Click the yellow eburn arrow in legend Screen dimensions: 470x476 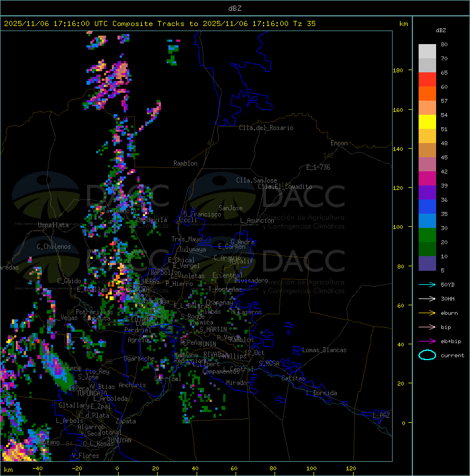coord(427,313)
